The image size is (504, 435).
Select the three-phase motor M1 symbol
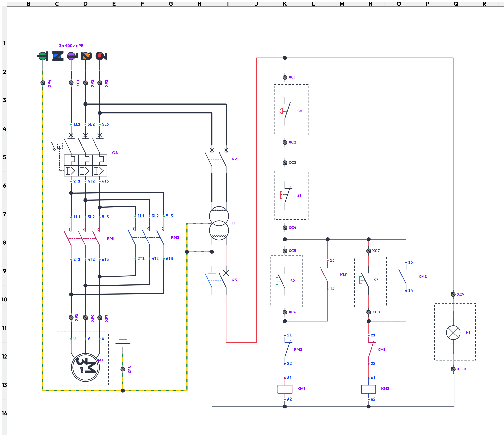click(85, 367)
